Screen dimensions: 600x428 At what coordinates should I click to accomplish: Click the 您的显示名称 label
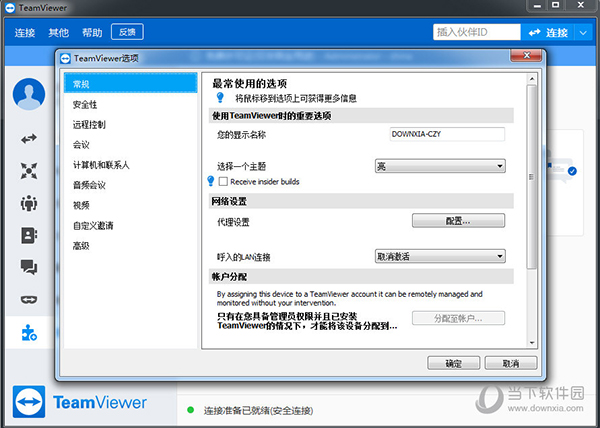click(241, 135)
